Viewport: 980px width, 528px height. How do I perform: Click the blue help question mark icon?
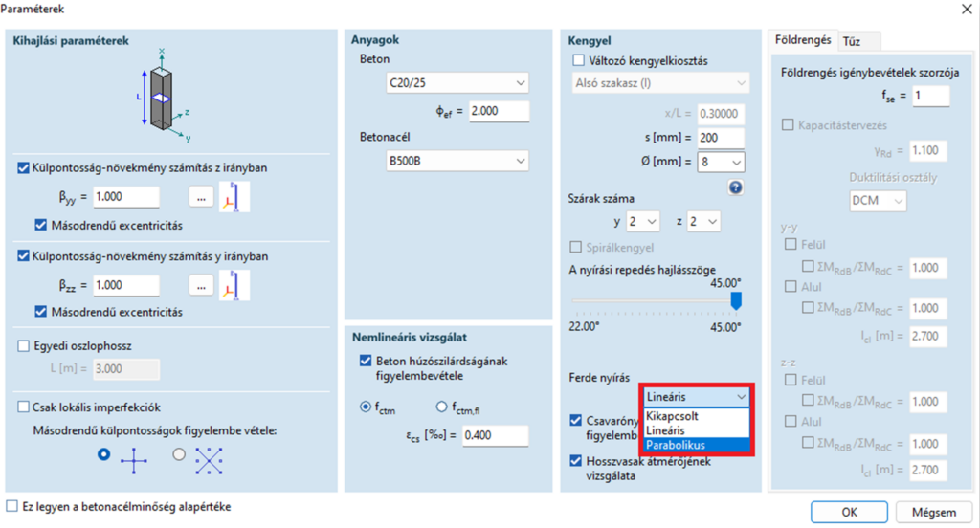coord(735,187)
